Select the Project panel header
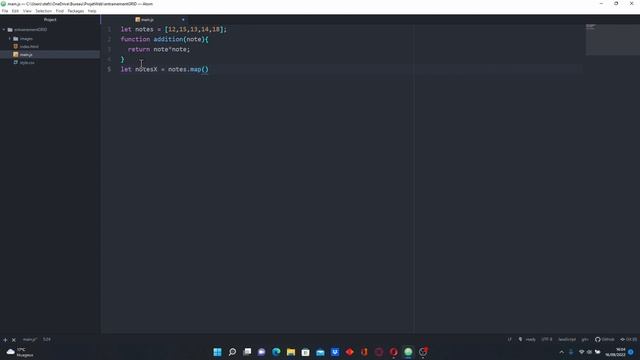The height and width of the screenshot is (360, 640). click(50, 20)
